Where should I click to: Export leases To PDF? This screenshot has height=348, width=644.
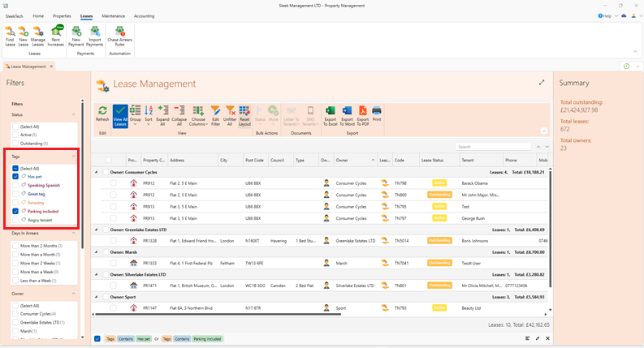point(363,116)
